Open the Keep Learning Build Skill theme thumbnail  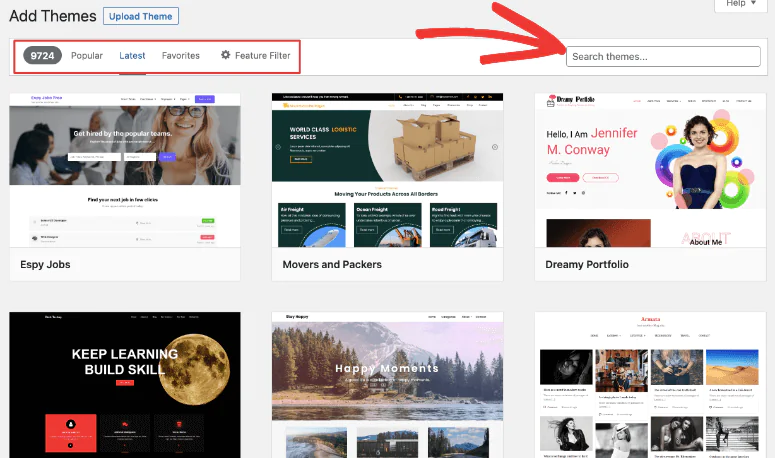(x=125, y=385)
